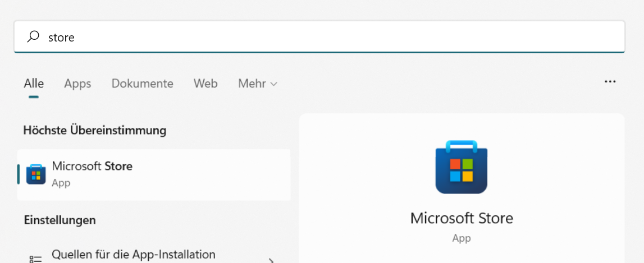644x263 pixels.
Task: Switch to the Apps tab
Action: coord(77,84)
